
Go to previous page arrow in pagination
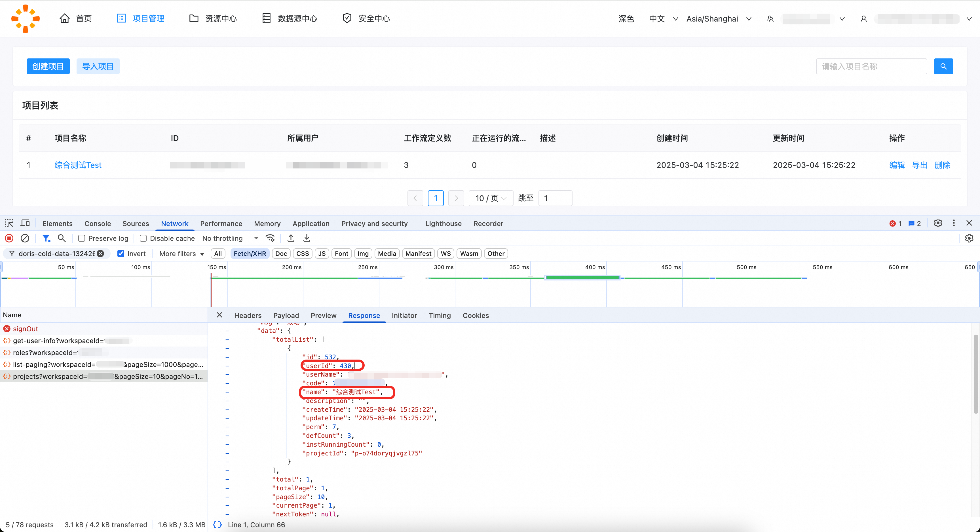point(415,198)
